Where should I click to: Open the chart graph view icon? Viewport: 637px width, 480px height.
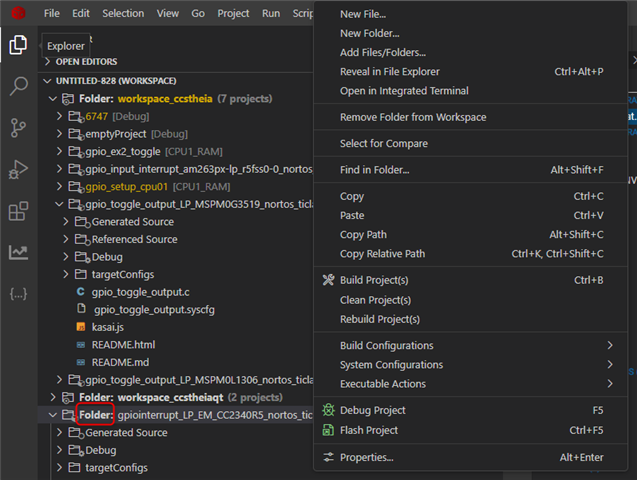[18, 252]
